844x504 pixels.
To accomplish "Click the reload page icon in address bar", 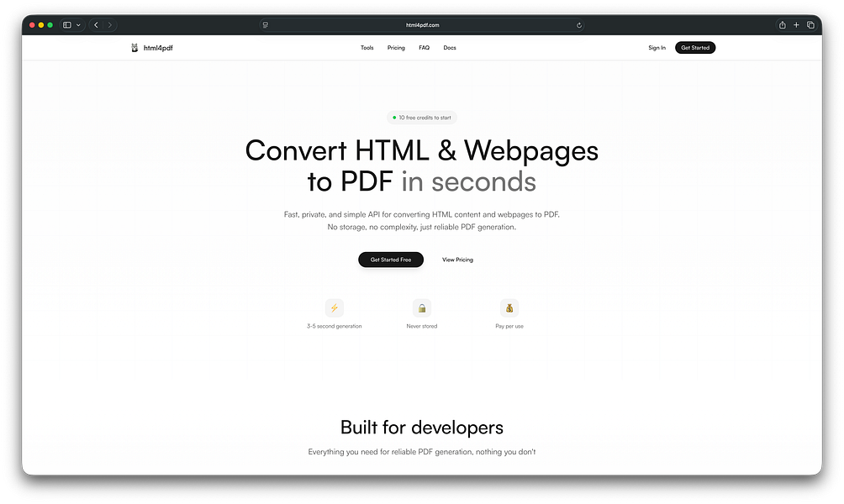I will [x=579, y=24].
